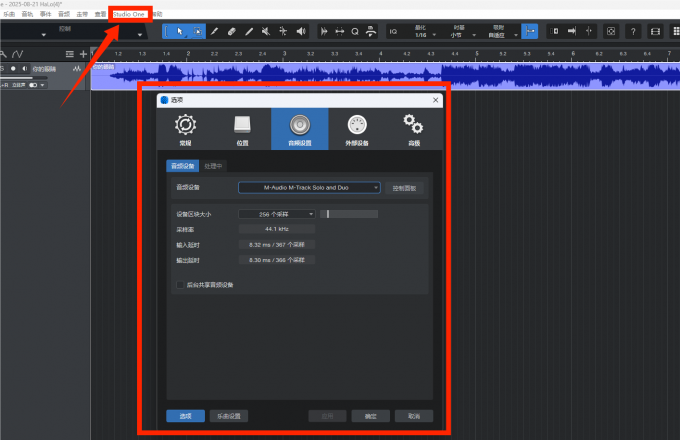Select the Arrow tool in the toolbar

180,31
